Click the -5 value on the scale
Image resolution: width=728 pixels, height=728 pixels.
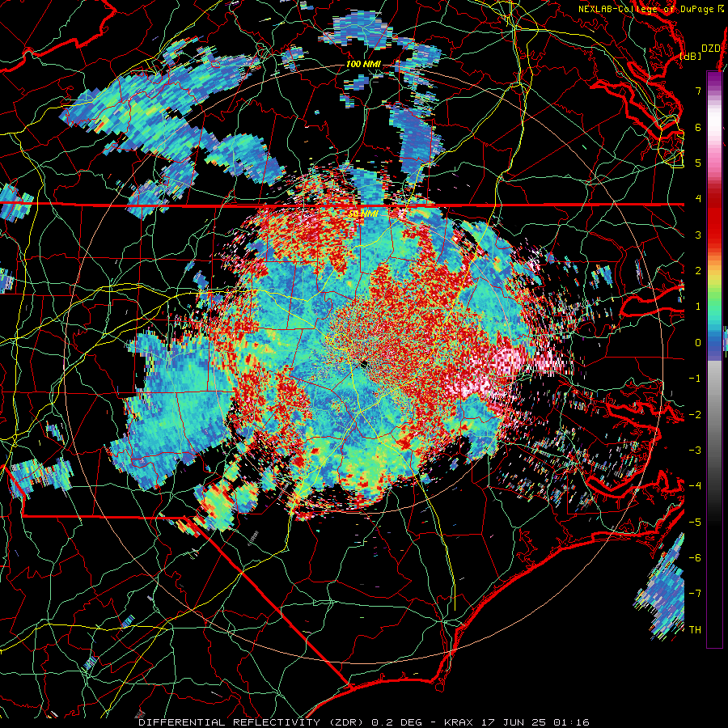coord(695,522)
